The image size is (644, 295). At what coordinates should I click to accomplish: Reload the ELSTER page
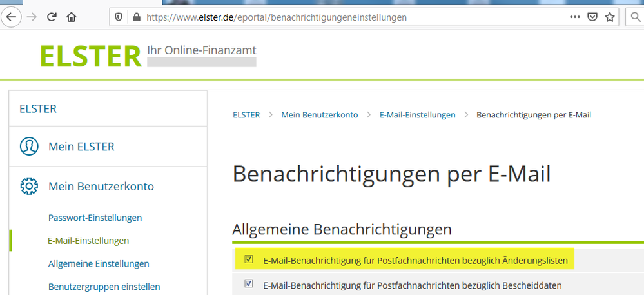coord(52,17)
